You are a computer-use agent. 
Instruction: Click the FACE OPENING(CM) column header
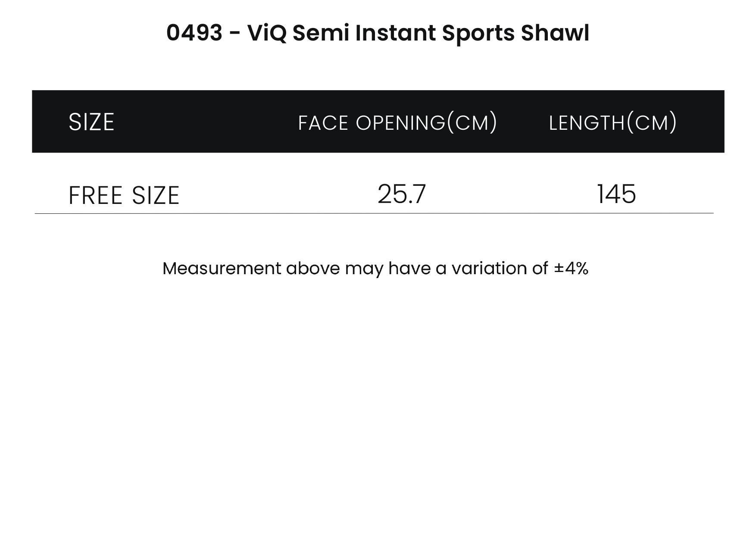pyautogui.click(x=397, y=122)
